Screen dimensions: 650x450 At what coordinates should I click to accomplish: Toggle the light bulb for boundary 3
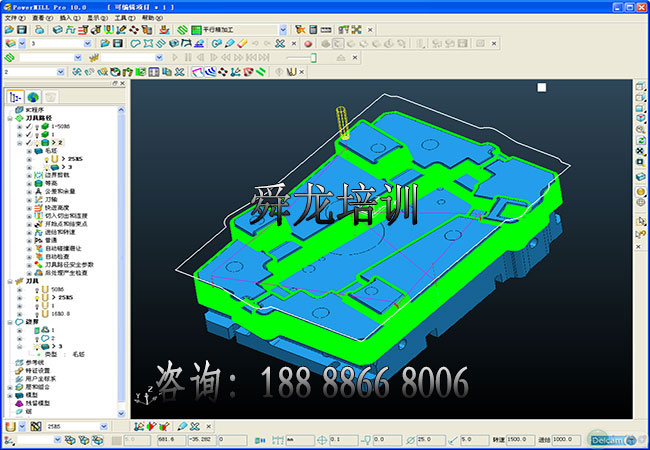tap(36, 346)
